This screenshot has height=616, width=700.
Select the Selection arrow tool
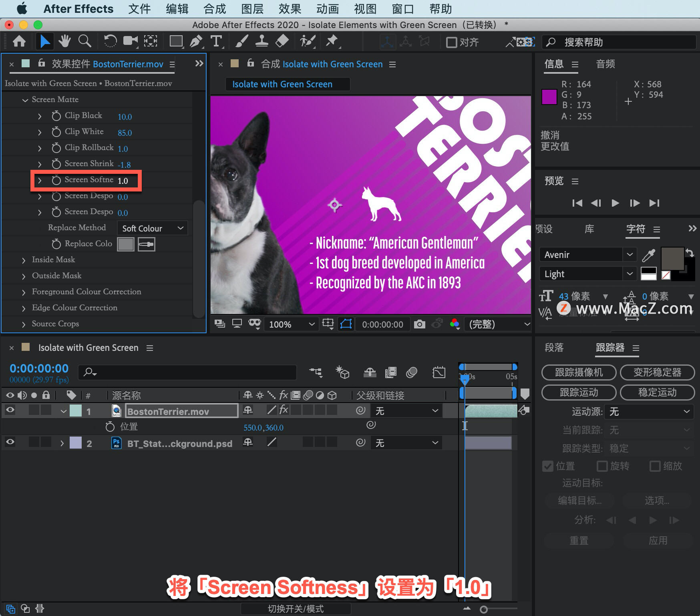[x=44, y=41]
